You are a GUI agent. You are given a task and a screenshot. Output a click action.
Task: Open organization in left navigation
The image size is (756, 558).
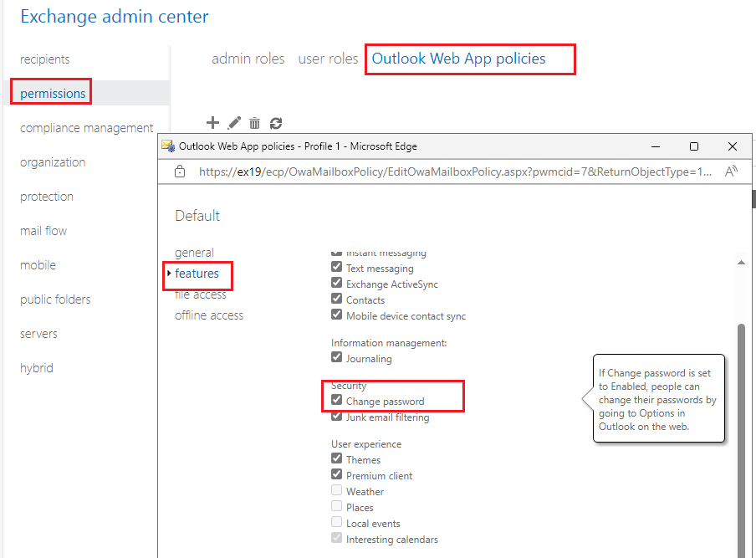pyautogui.click(x=53, y=162)
